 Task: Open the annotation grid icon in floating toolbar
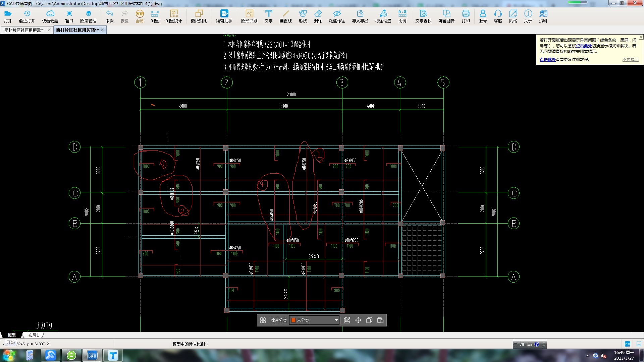[263, 320]
